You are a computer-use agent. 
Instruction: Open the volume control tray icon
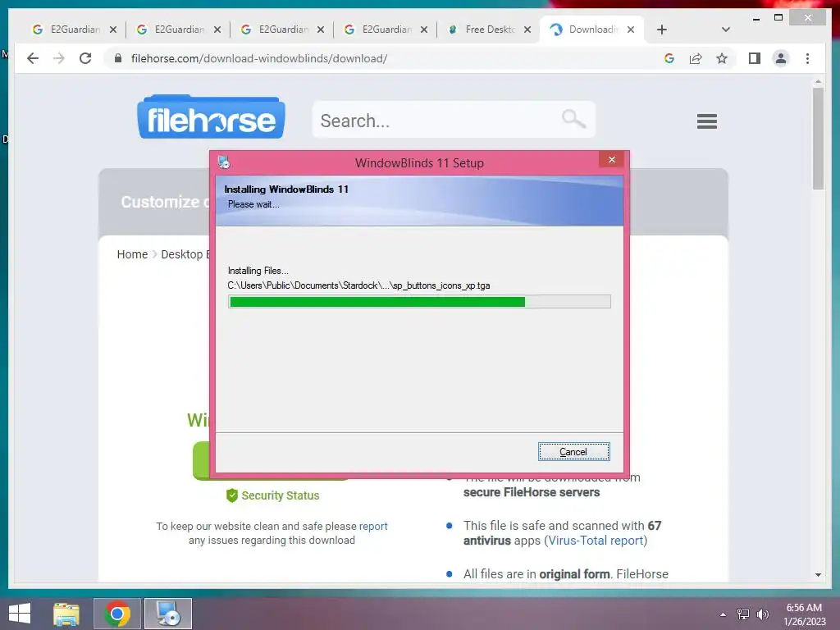762,614
